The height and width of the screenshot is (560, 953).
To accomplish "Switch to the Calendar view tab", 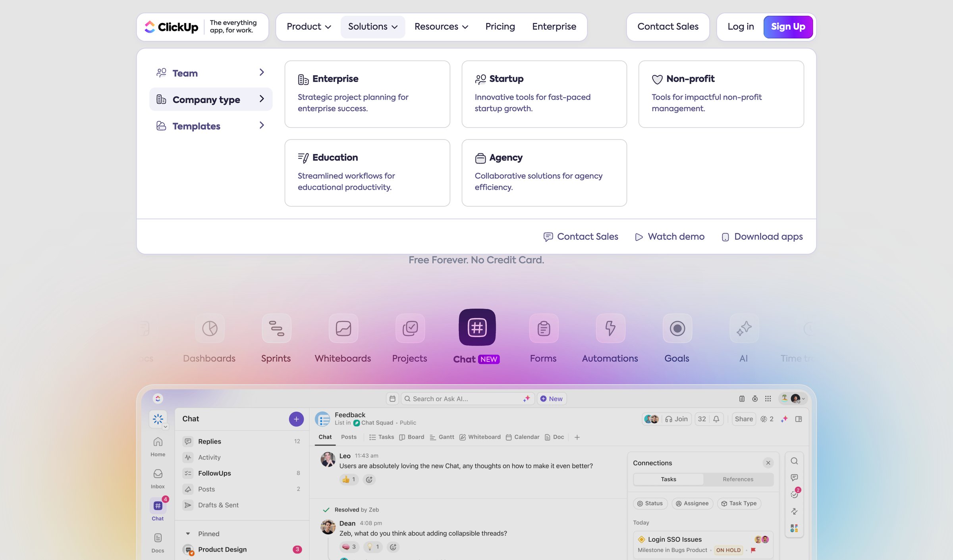I will coord(523,437).
